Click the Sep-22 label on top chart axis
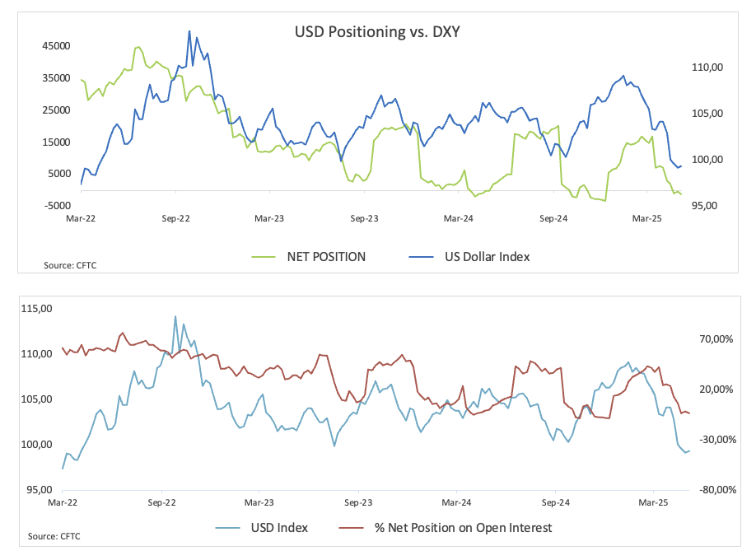 click(x=175, y=218)
